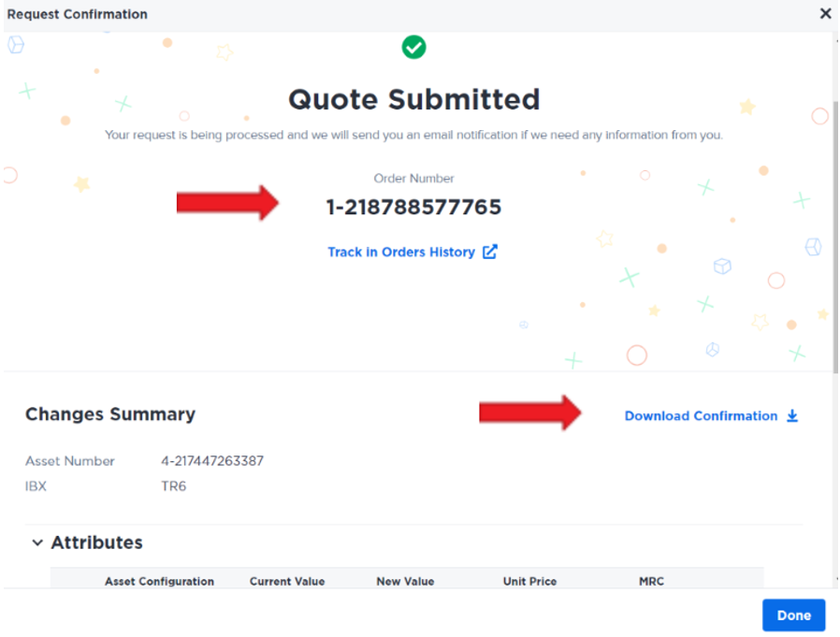This screenshot has width=840, height=637.
Task: Click the download arrow icon
Action: pyautogui.click(x=792, y=415)
